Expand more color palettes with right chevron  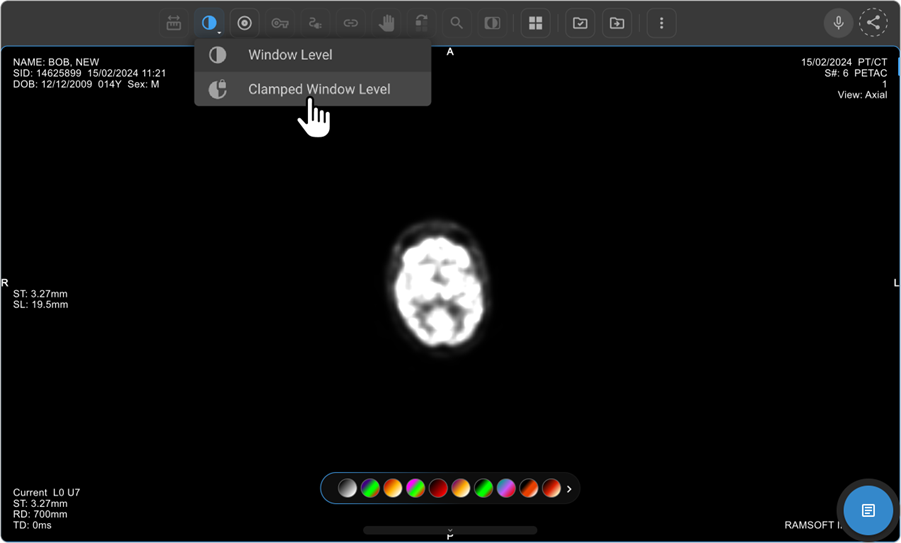tap(570, 489)
